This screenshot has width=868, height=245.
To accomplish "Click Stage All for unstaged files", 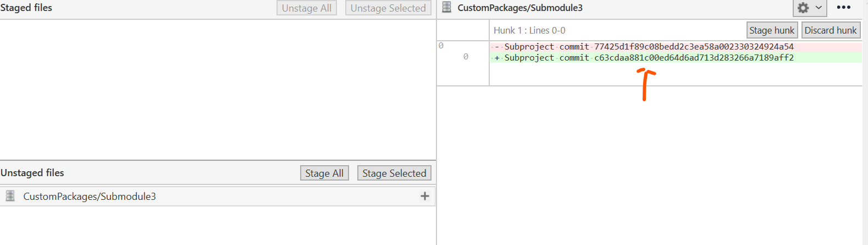I will (x=324, y=173).
